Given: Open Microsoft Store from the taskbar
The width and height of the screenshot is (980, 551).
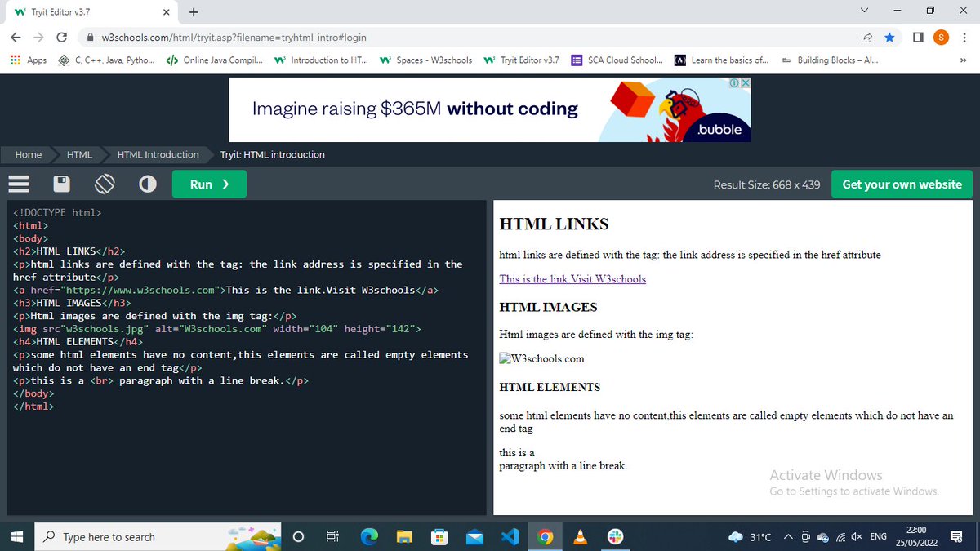Looking at the screenshot, I should (439, 536).
